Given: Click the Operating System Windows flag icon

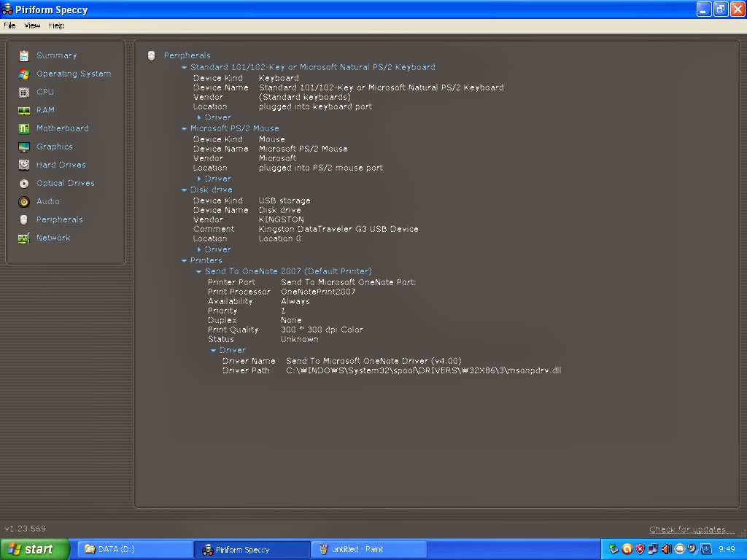Looking at the screenshot, I should click(x=24, y=74).
